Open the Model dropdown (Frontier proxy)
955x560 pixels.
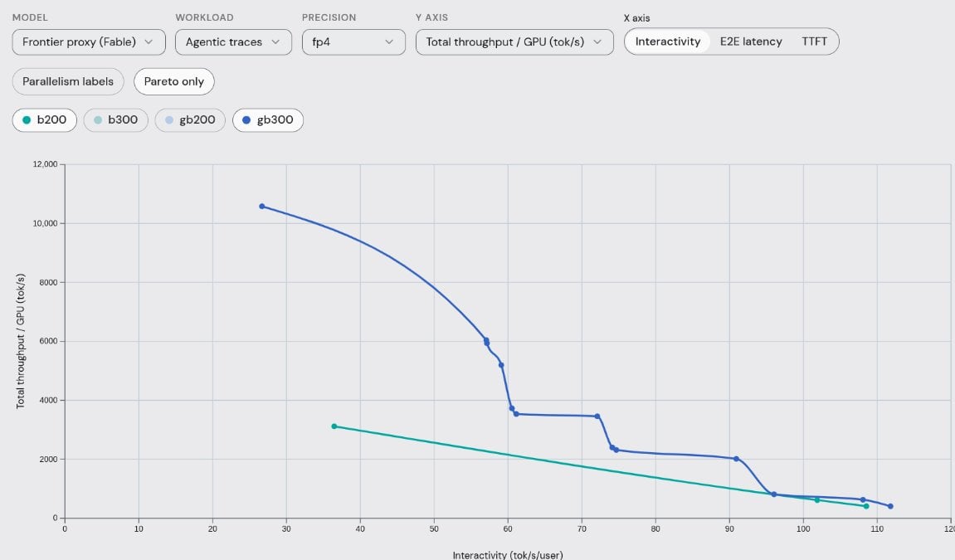pos(89,42)
